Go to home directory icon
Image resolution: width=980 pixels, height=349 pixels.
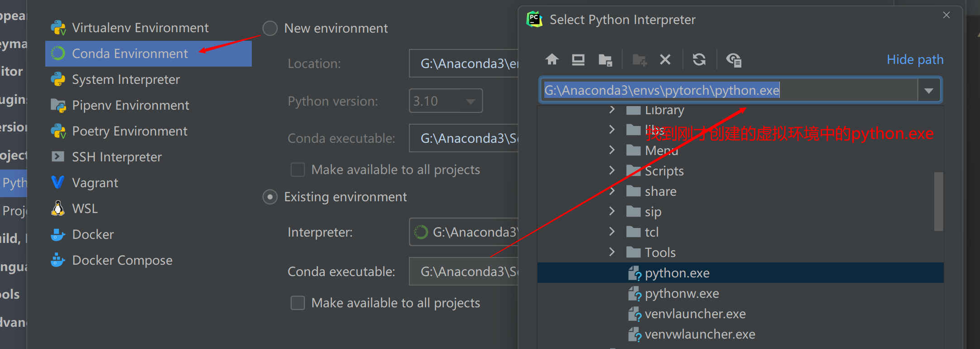552,59
